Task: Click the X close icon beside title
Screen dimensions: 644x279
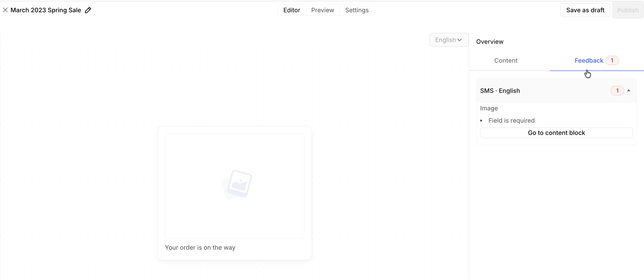Action: [x=5, y=10]
